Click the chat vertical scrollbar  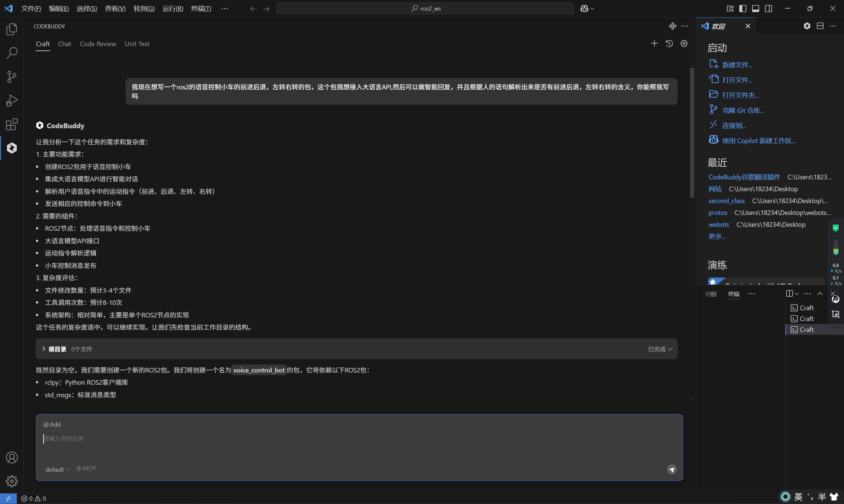pos(692,133)
